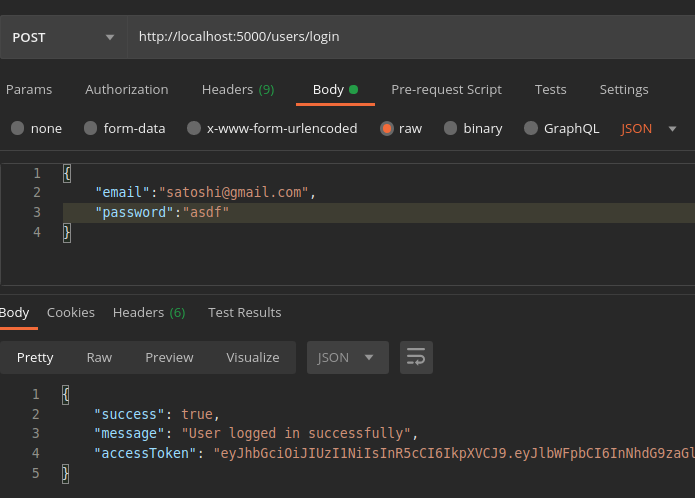Image resolution: width=695 pixels, height=498 pixels.
Task: Select the 'none' body type radio
Action: 18,128
